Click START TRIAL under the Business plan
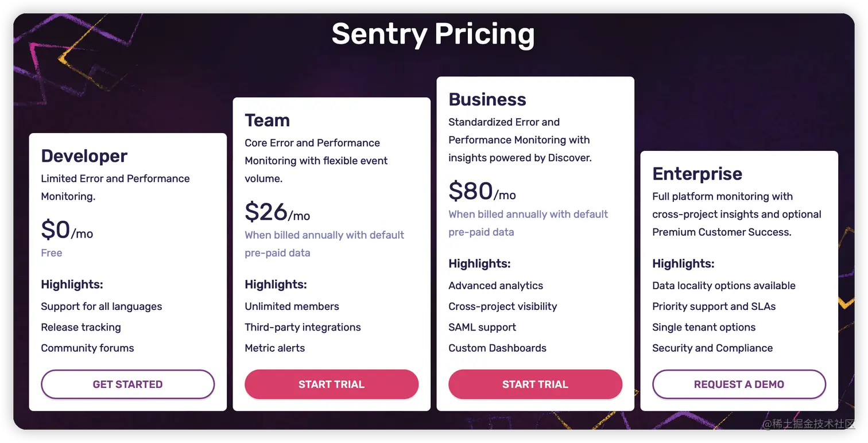The image size is (868, 443). pyautogui.click(x=535, y=384)
